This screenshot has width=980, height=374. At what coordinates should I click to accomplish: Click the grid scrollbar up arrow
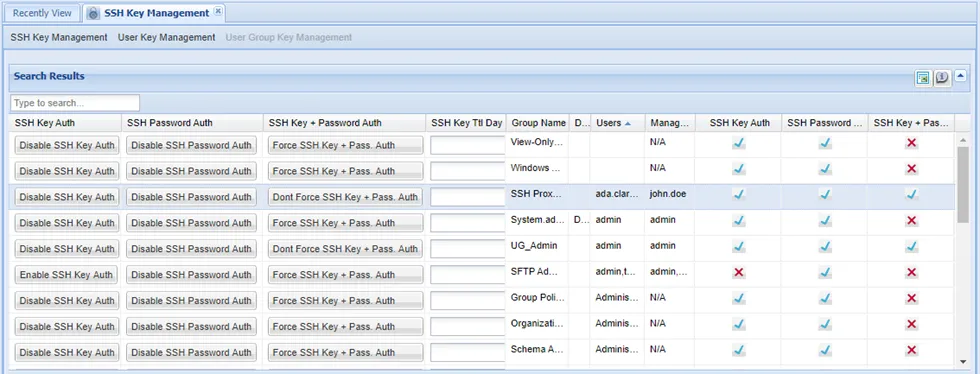click(963, 139)
